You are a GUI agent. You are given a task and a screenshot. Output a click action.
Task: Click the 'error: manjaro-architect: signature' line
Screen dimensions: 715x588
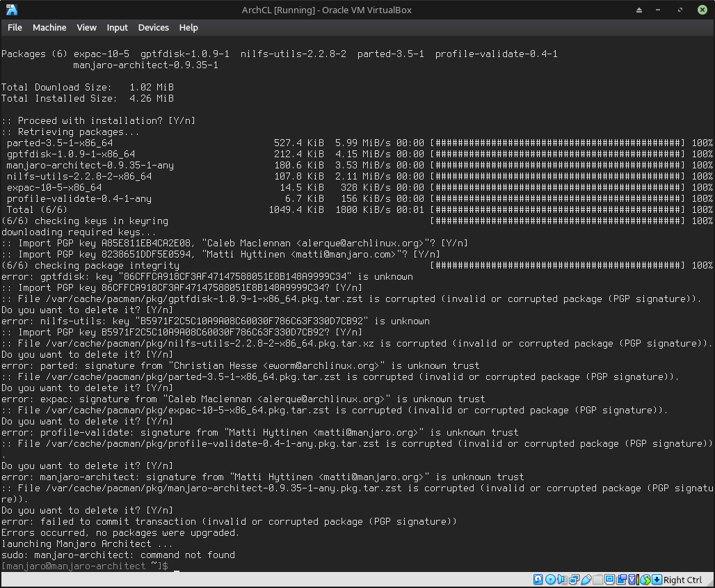(263, 477)
